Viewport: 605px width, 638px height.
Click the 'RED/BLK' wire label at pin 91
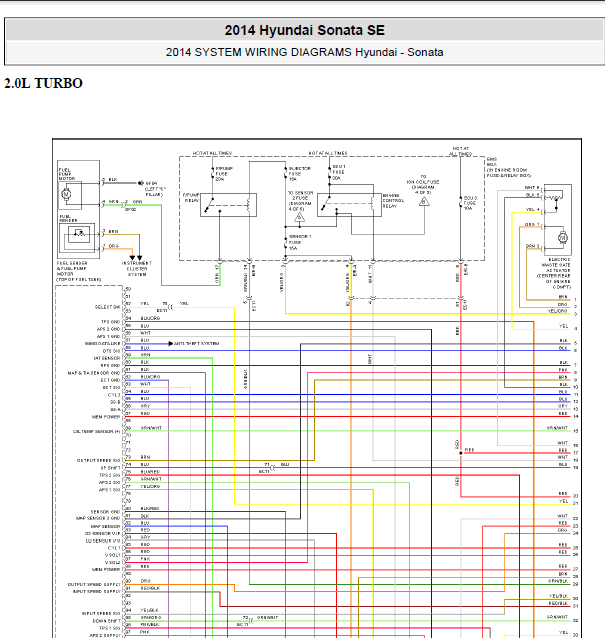[x=150, y=588]
